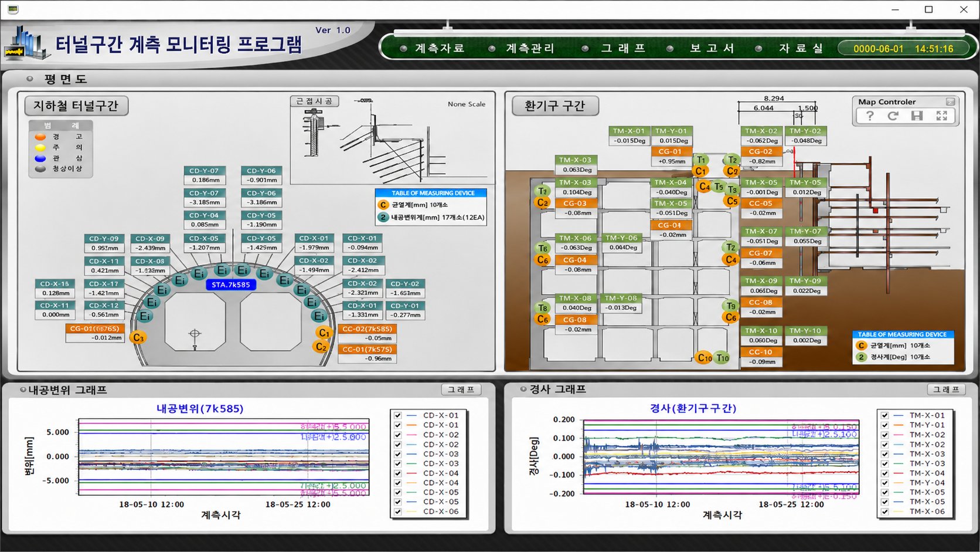This screenshot has width=980, height=552.
Task: Click the help question mark in Map Controler
Action: point(870,116)
